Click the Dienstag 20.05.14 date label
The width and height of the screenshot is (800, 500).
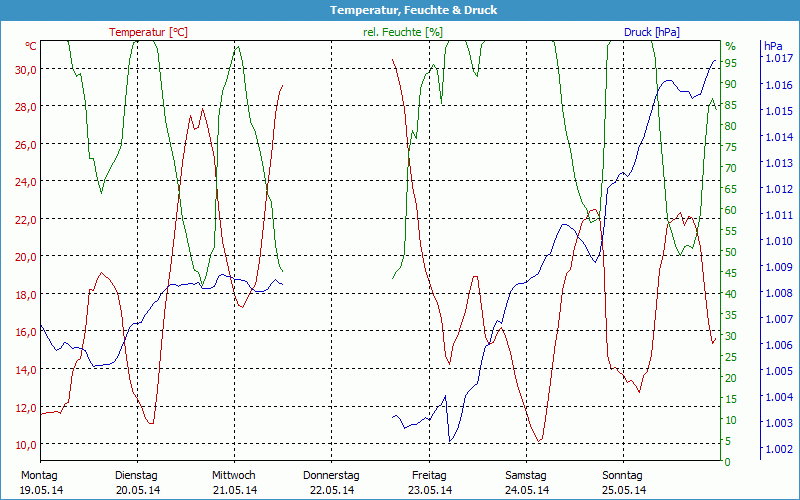click(137, 482)
